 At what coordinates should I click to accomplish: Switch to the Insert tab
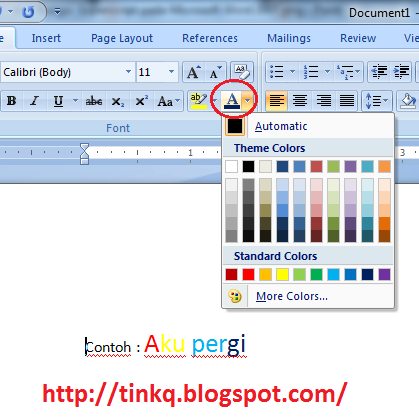46,38
